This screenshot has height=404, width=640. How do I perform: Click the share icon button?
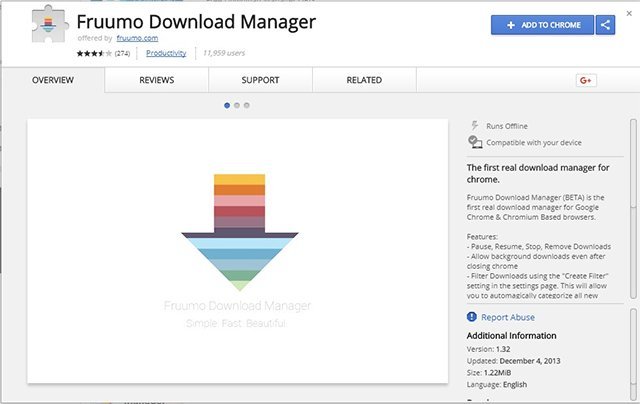[605, 25]
